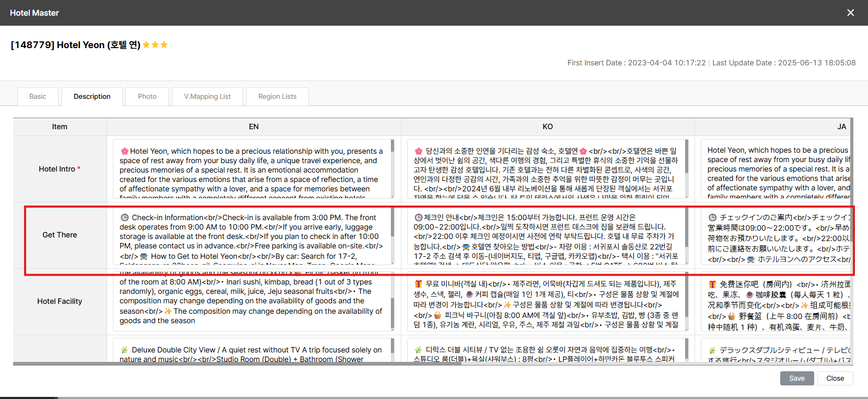The height and width of the screenshot is (399, 868).
Task: Click the KO column header
Action: coord(547,127)
